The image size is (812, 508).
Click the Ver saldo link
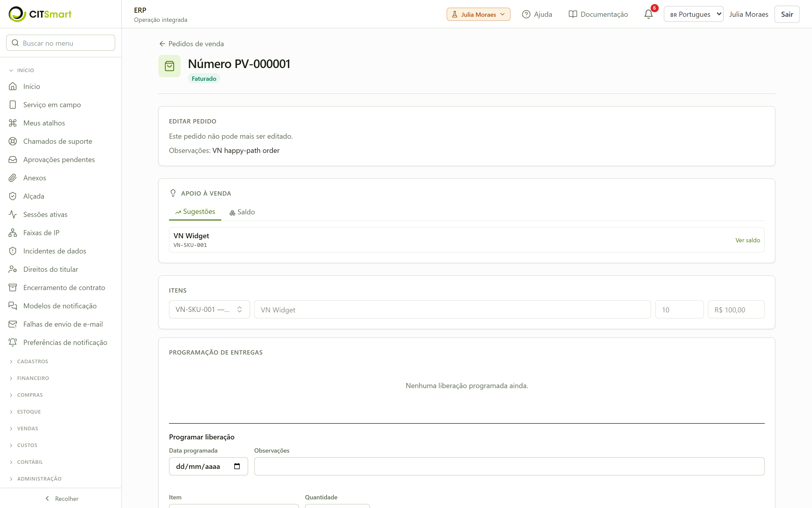pyautogui.click(x=748, y=240)
